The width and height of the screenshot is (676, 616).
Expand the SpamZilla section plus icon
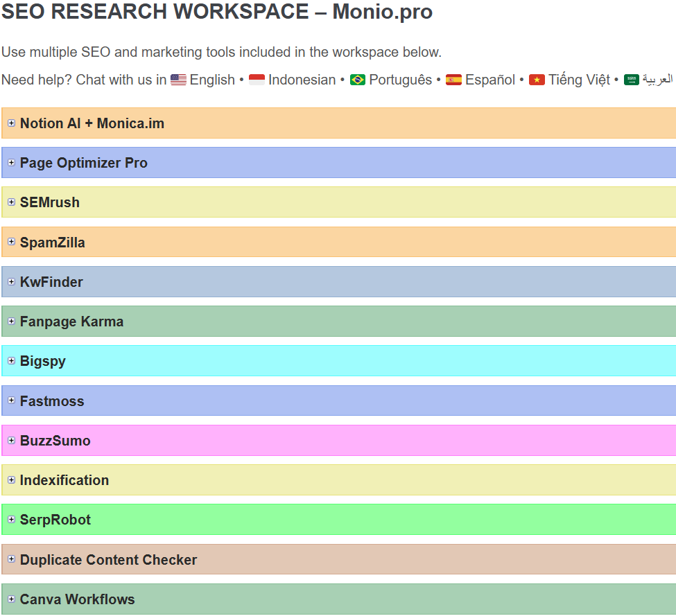12,242
